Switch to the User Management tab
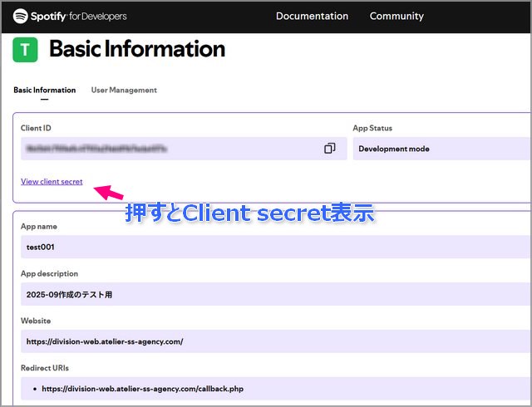 (124, 90)
